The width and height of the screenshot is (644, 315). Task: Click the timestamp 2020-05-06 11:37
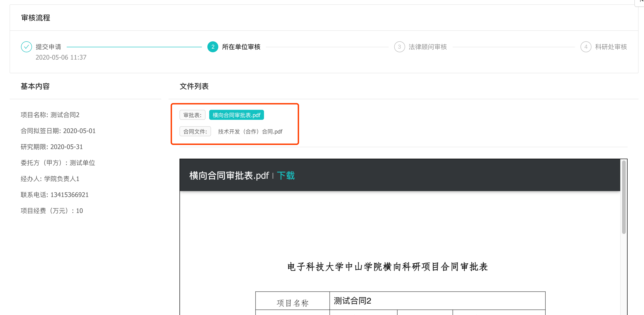pyautogui.click(x=61, y=58)
